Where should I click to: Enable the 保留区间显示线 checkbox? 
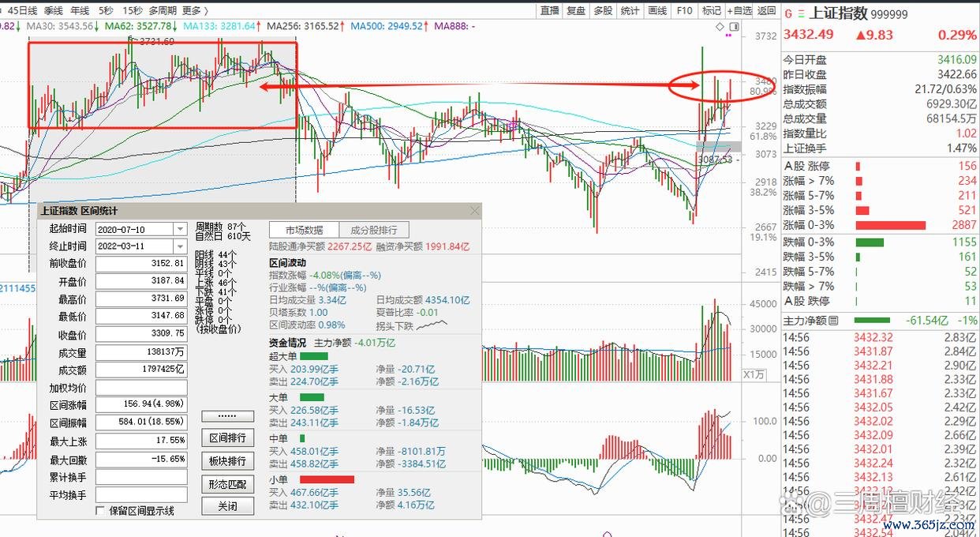(100, 511)
